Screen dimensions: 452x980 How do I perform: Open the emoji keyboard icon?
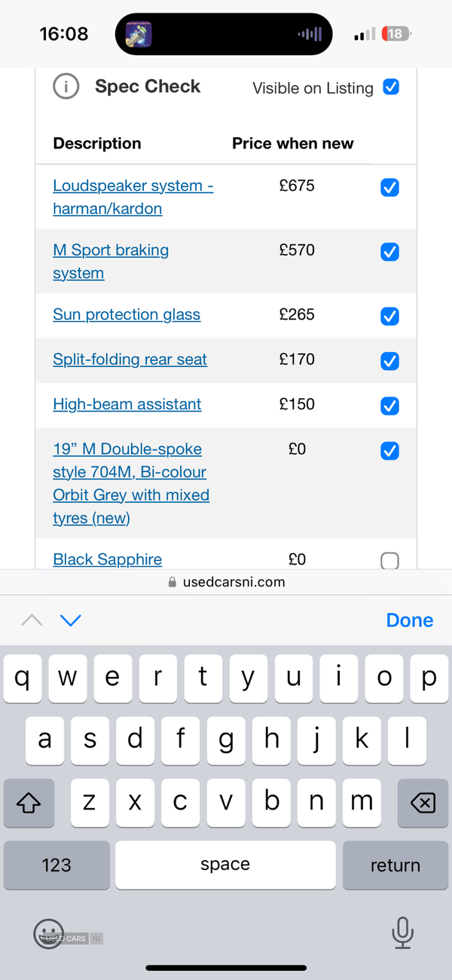coord(49,934)
